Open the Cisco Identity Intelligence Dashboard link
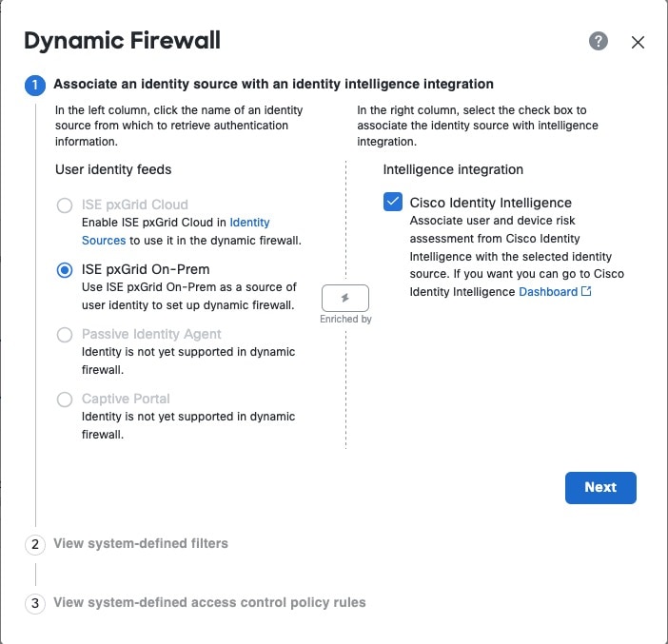This screenshot has height=644, width=668. coord(548,292)
